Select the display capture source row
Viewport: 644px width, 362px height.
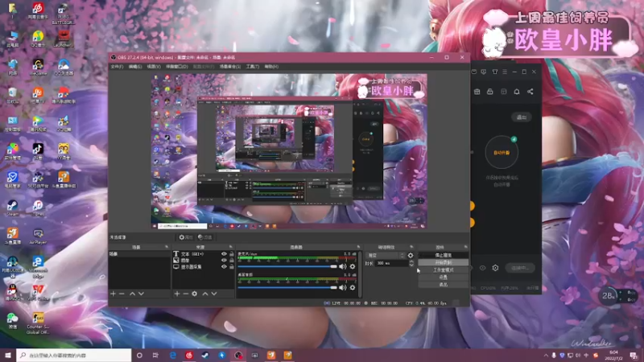[x=204, y=267]
